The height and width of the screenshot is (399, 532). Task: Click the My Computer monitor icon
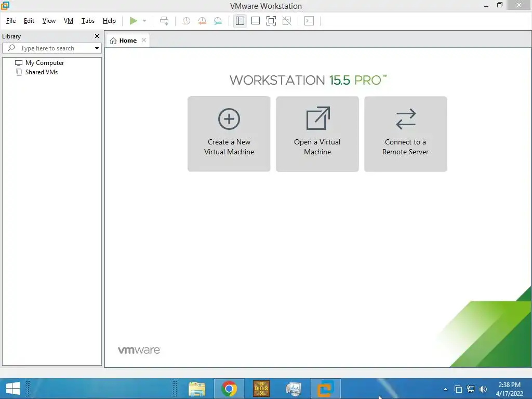point(19,63)
